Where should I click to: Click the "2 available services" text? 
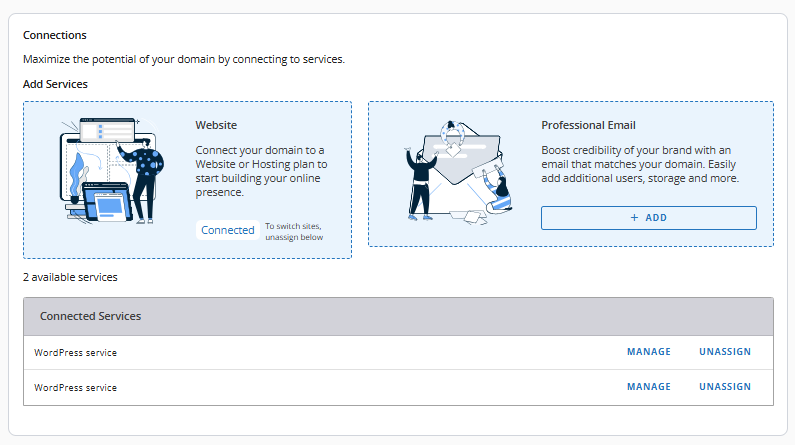click(70, 277)
